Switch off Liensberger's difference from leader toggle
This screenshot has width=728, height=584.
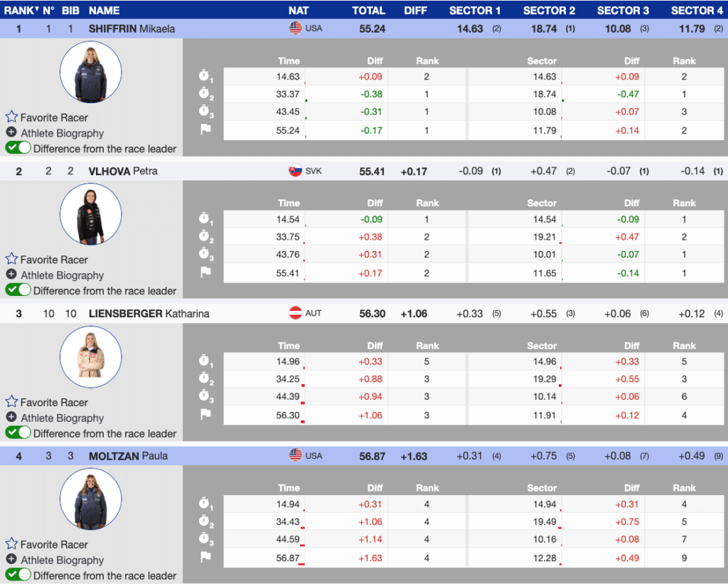[x=18, y=432]
